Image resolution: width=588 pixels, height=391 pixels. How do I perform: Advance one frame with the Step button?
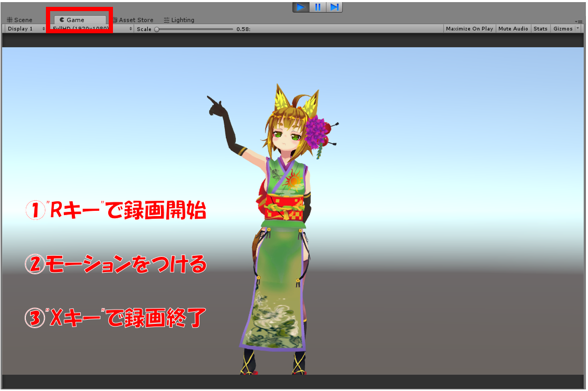(x=334, y=7)
